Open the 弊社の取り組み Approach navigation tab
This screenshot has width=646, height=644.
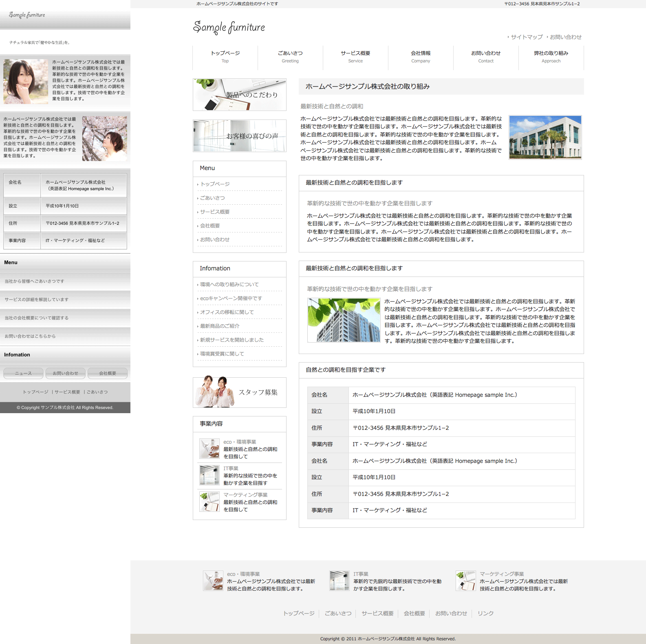pyautogui.click(x=551, y=57)
